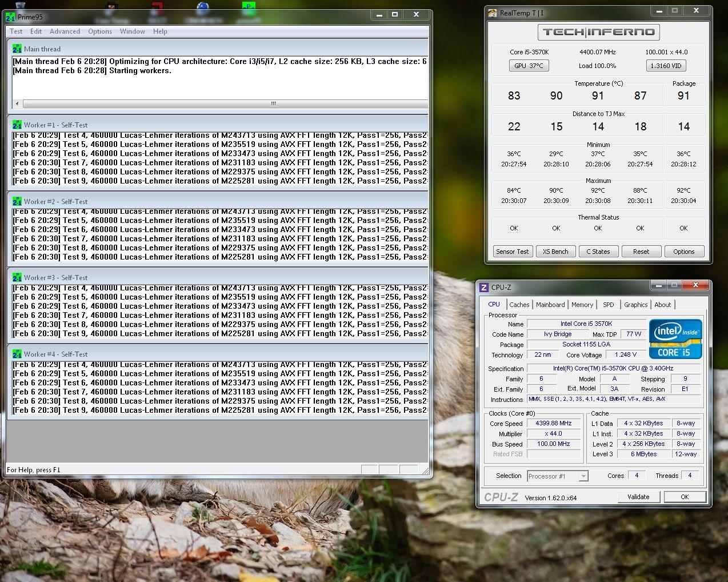Viewport: 728px width, 582px height.
Task: Open the Edit menu in Prime95
Action: pyautogui.click(x=36, y=31)
